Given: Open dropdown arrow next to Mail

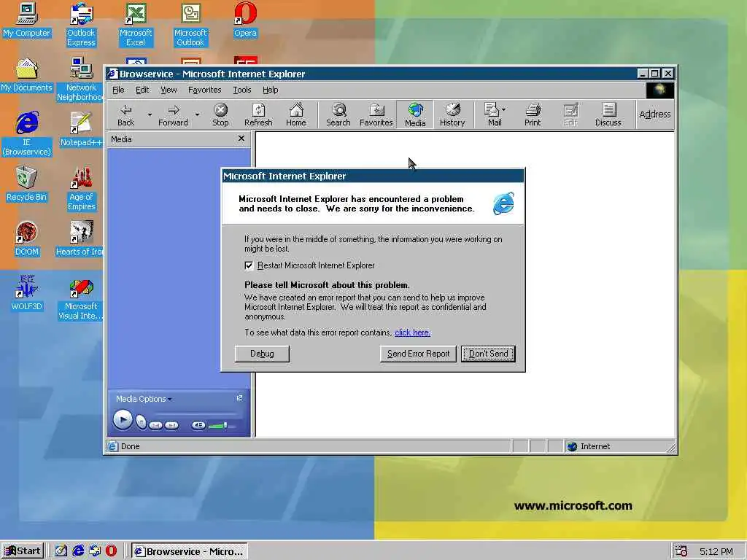Looking at the screenshot, I should click(504, 109).
